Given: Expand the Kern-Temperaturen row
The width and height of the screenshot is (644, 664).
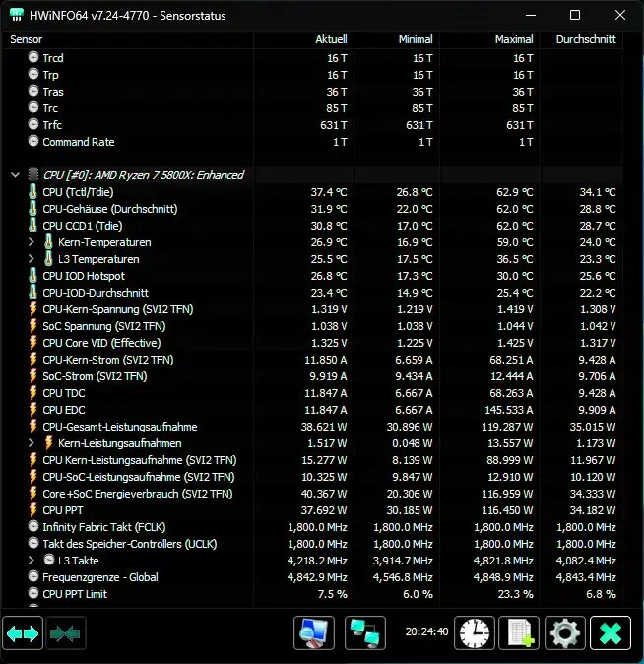Looking at the screenshot, I should tap(31, 242).
